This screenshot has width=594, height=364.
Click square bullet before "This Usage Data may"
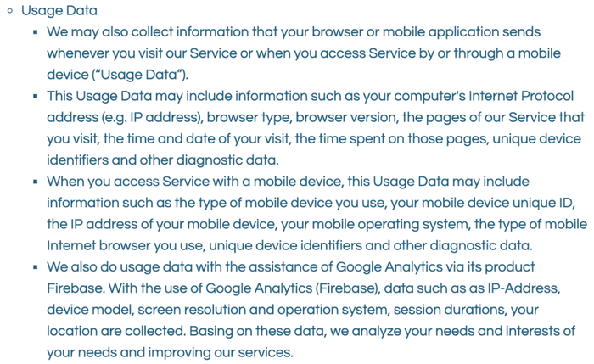click(x=36, y=96)
